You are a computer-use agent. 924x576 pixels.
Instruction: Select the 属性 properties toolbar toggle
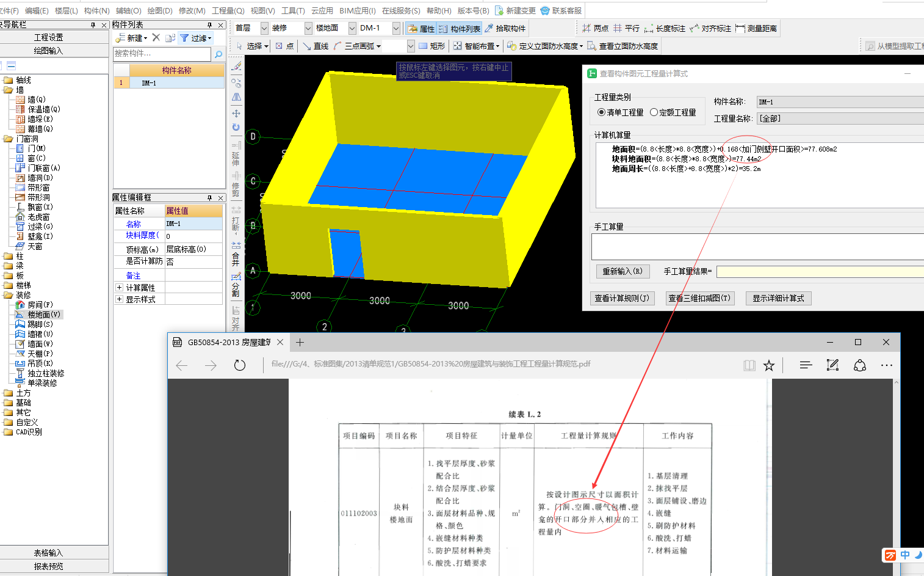coord(421,29)
